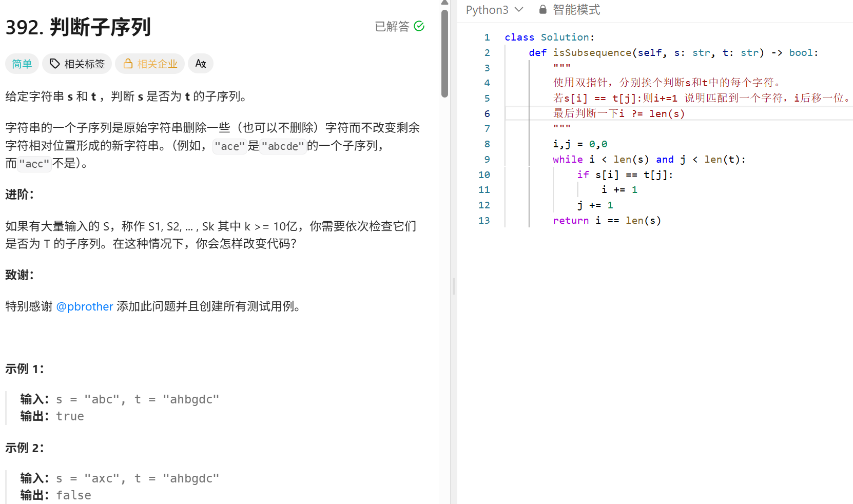Click line number 13 in the editor
The width and height of the screenshot is (853, 504).
click(484, 221)
